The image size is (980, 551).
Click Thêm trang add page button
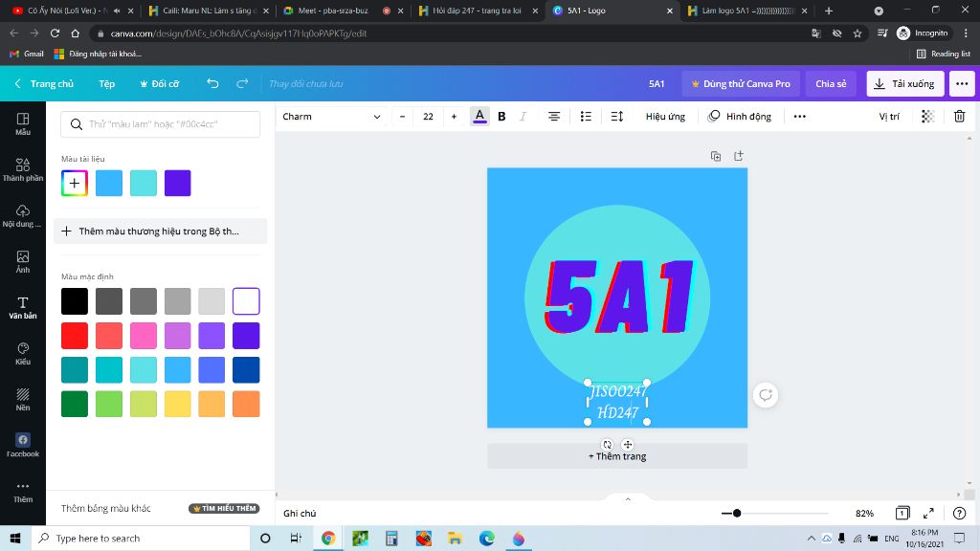pyautogui.click(x=617, y=456)
